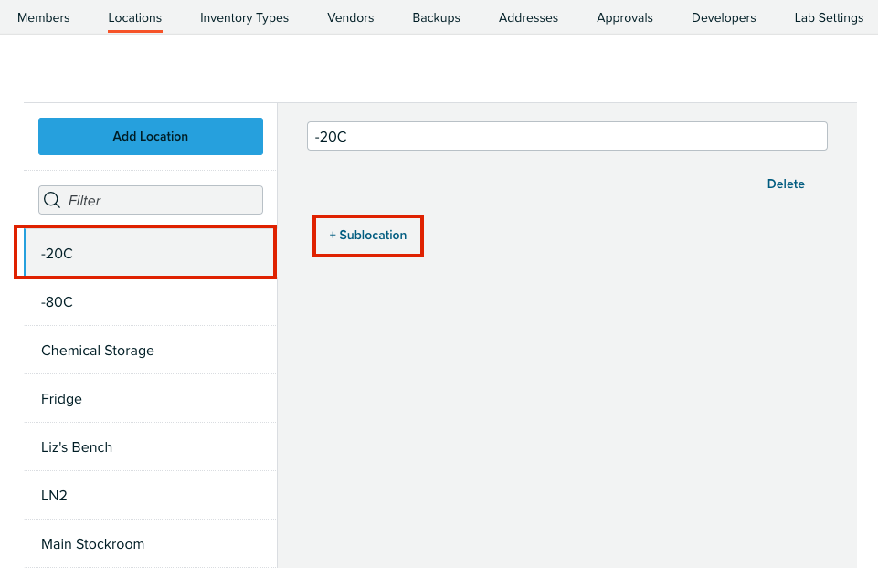Viewport: 878px width, 588px height.
Task: Select the LN2 location
Action: point(150,496)
